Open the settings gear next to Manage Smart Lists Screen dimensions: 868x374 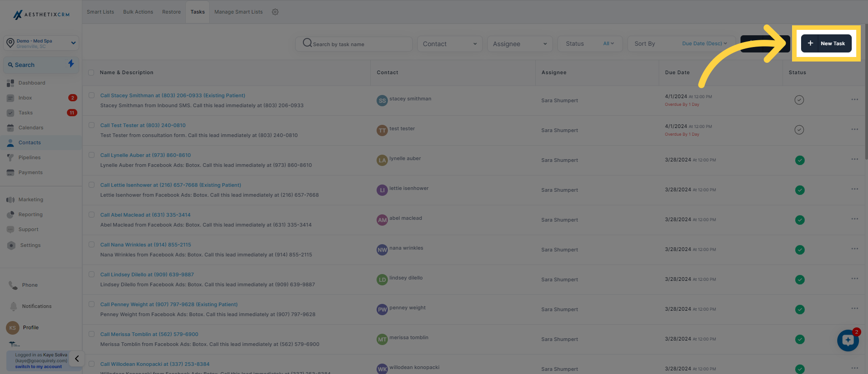pyautogui.click(x=275, y=12)
